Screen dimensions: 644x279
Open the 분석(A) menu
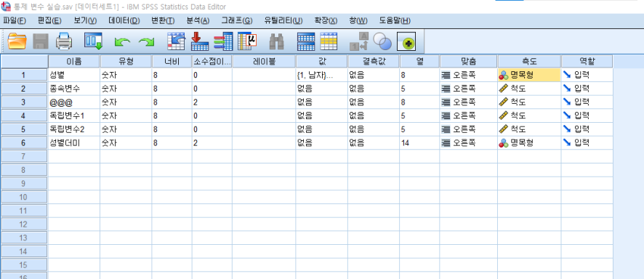tap(198, 20)
